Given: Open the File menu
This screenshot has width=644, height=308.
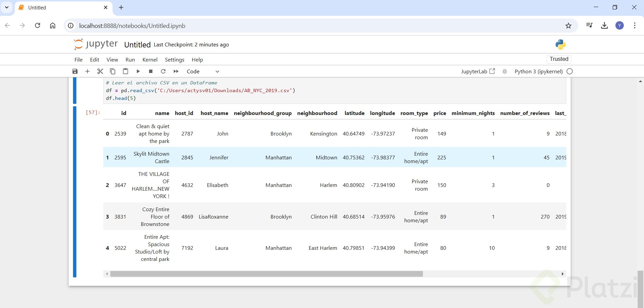Looking at the screenshot, I should click(x=78, y=60).
